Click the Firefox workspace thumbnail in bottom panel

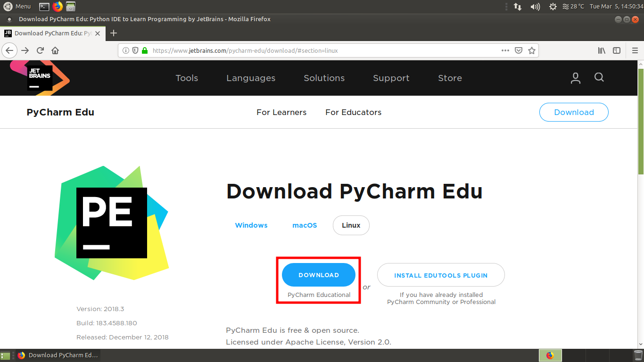pyautogui.click(x=550, y=355)
